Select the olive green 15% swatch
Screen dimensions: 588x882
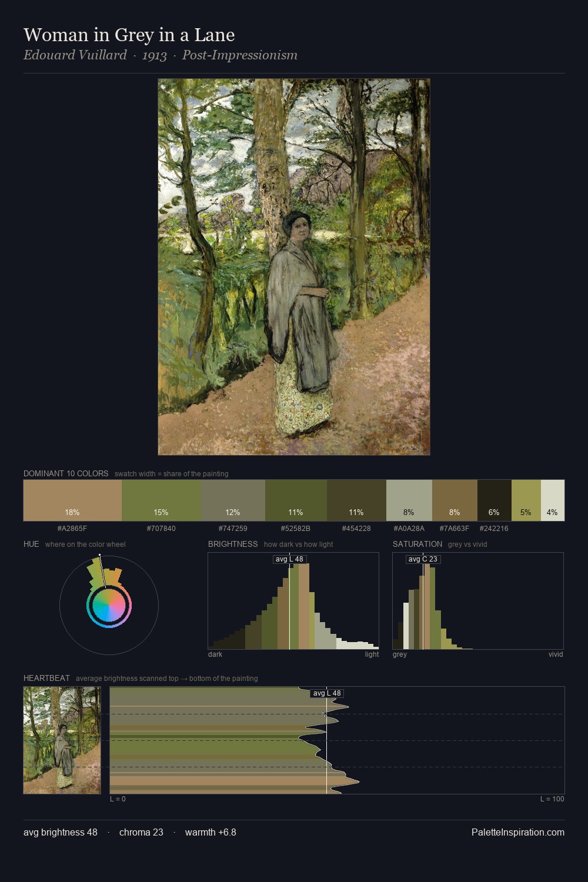coord(161,500)
